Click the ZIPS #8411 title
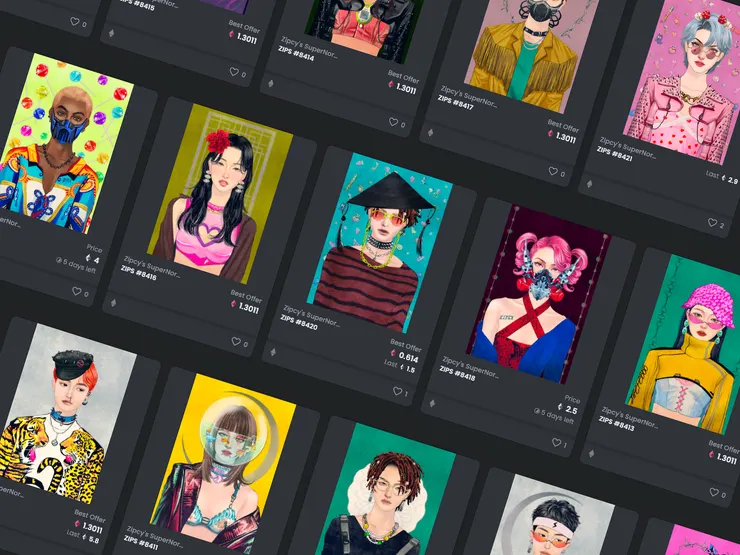 141,543
